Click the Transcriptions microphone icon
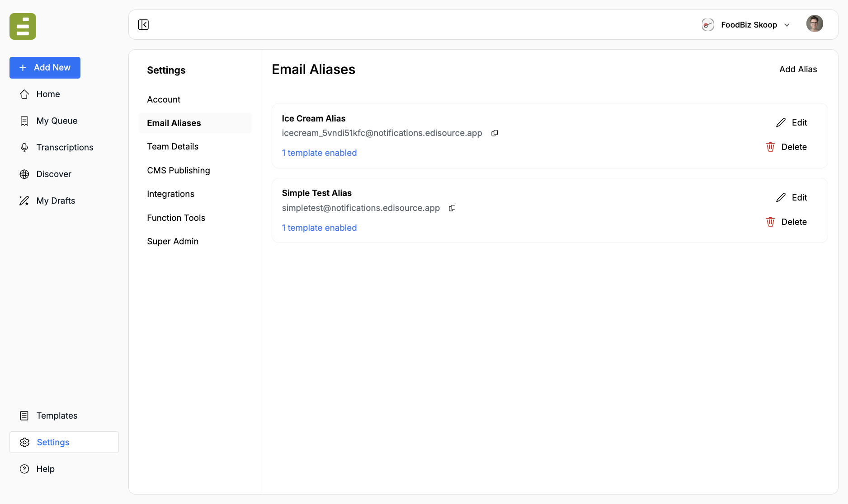 [x=24, y=148]
